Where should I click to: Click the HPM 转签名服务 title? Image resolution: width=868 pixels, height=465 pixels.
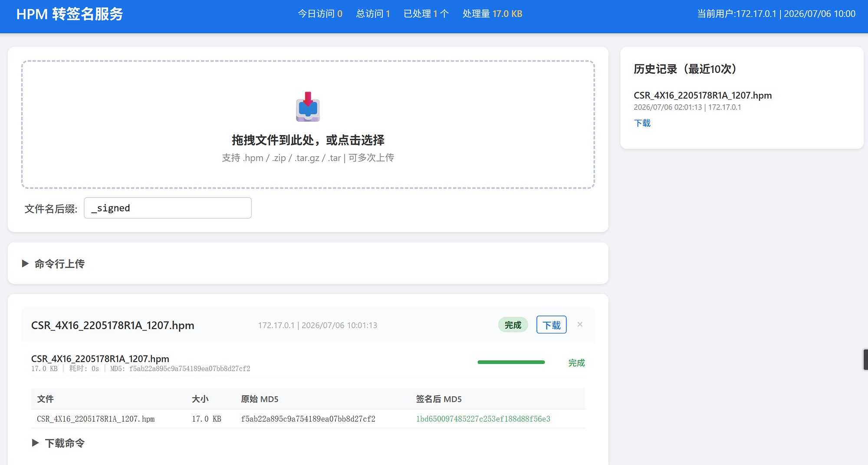69,14
